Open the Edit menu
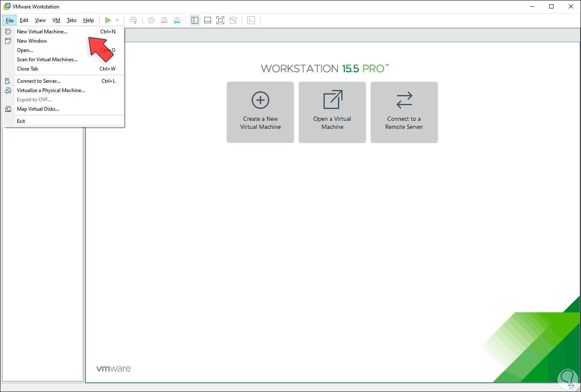This screenshot has height=392, width=581. tap(24, 20)
